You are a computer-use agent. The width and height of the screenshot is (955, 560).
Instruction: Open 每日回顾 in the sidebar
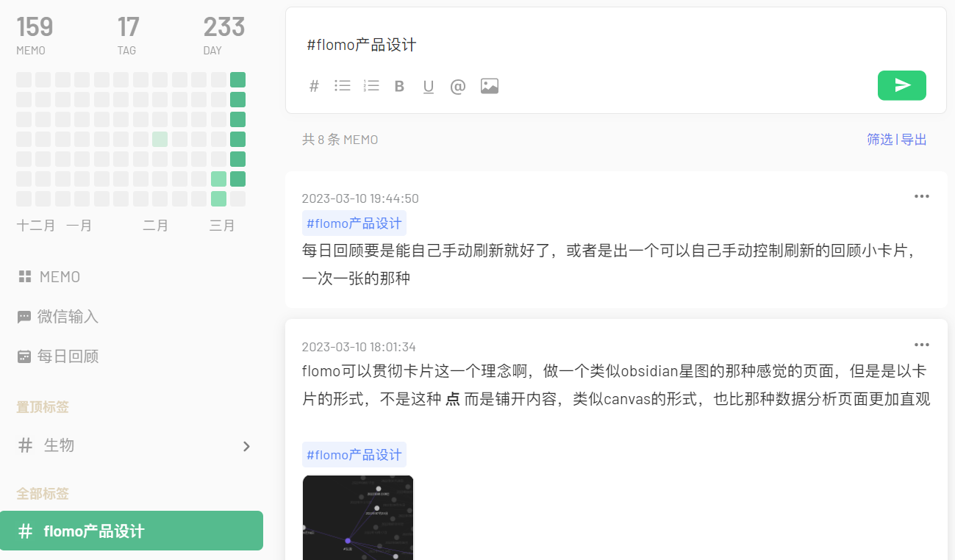(x=58, y=356)
